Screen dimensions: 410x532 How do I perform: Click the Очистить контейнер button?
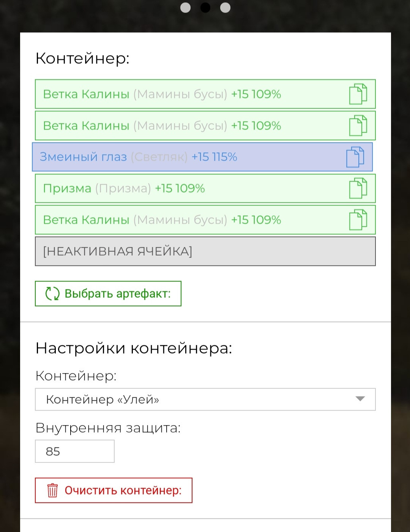114,490
